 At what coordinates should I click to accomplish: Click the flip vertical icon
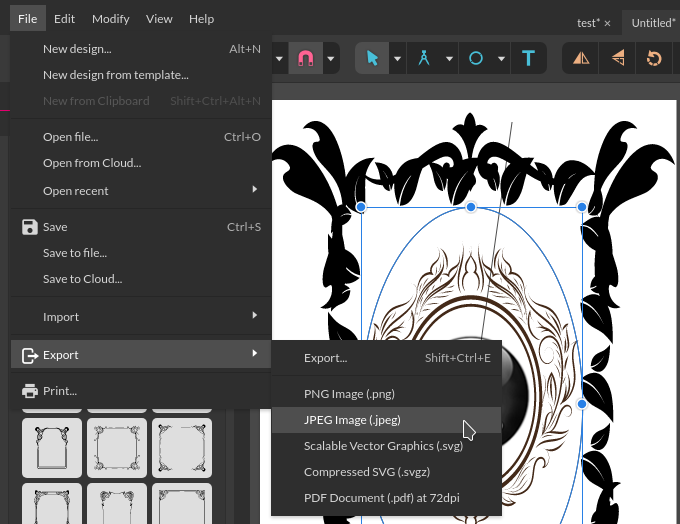(x=618, y=58)
